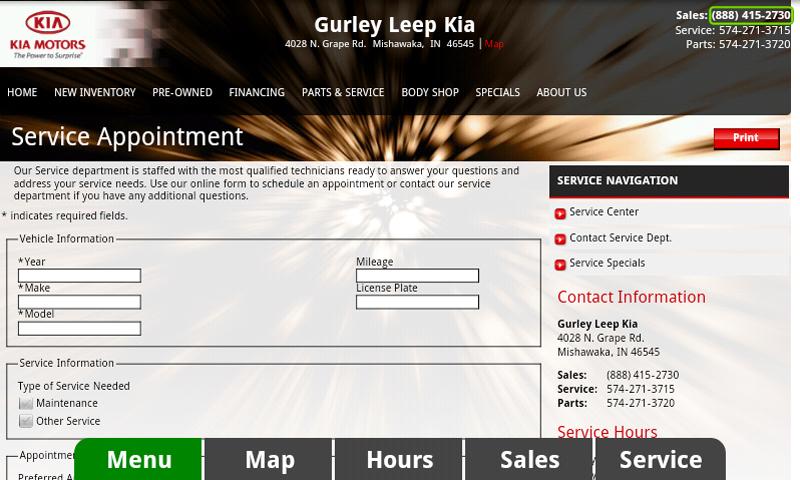Open the Service Specials link
Screen dimensions: 800x480
pyautogui.click(x=607, y=263)
